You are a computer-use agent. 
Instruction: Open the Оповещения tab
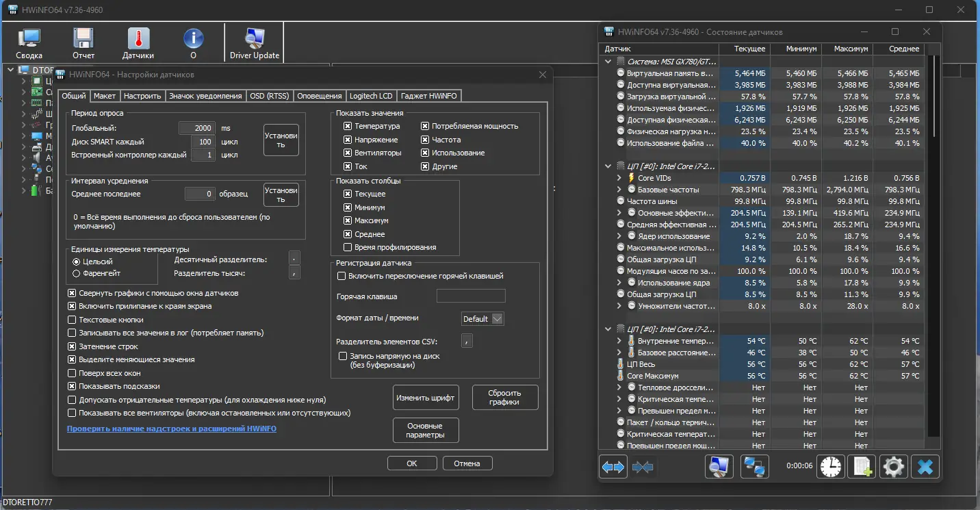(x=320, y=96)
